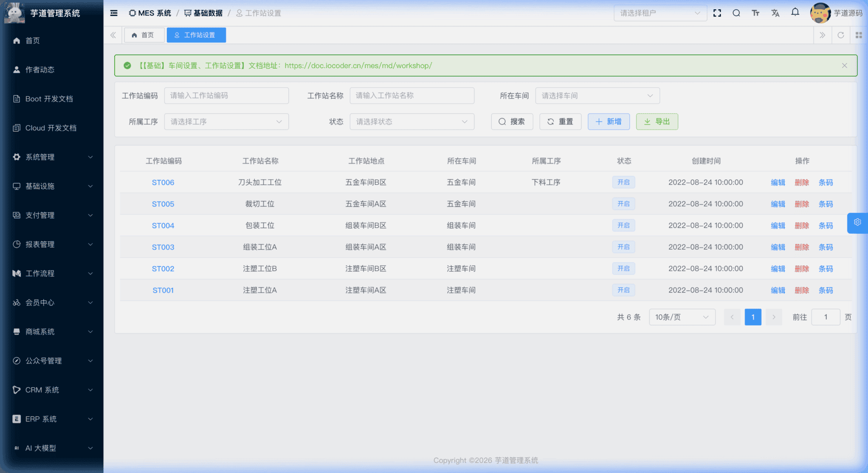Collapse the sidebar with hamburger icon
This screenshot has height=473, width=868.
[114, 13]
